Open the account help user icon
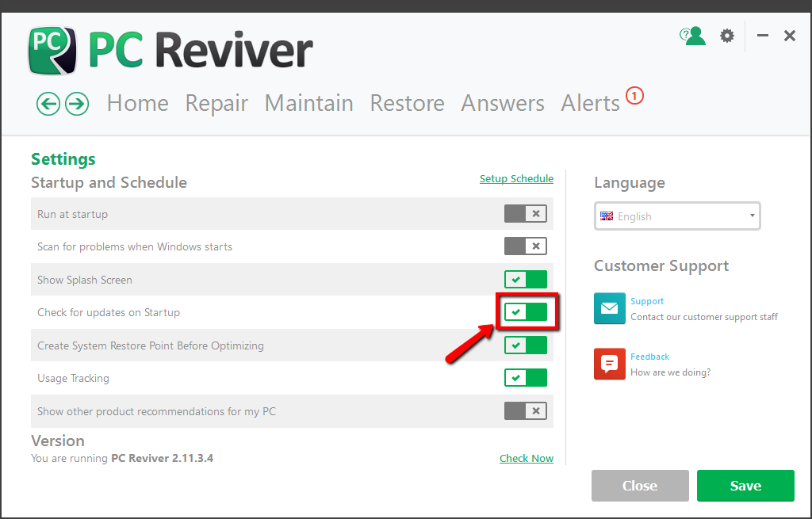 (692, 36)
